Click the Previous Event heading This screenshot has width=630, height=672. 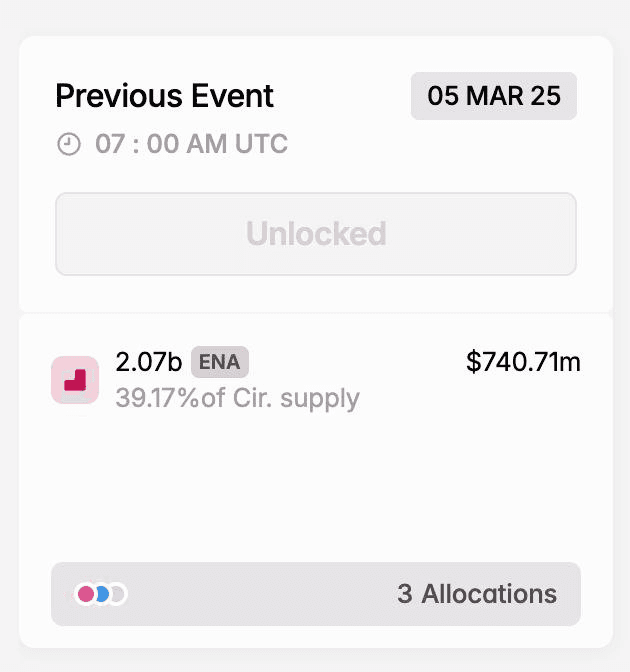(x=165, y=96)
